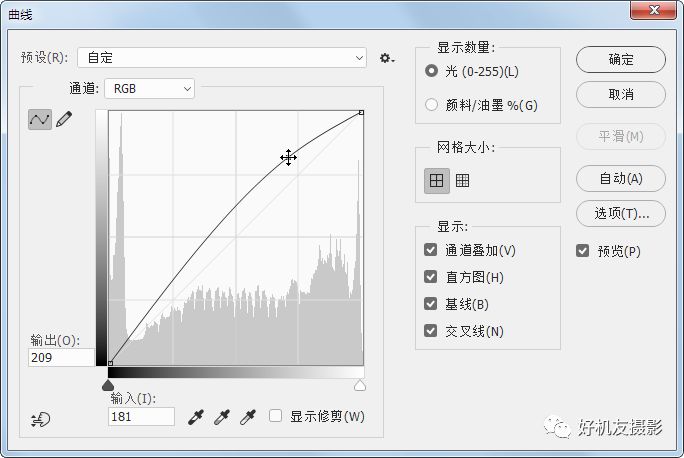Image resolution: width=684 pixels, height=458 pixels.
Task: Select the pencil draw-curve tool
Action: (64, 119)
